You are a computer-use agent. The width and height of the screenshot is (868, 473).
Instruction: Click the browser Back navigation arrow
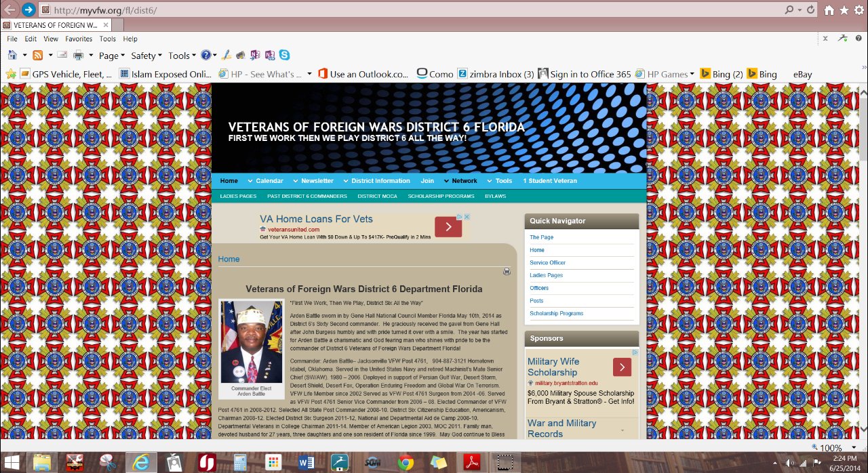click(9, 10)
